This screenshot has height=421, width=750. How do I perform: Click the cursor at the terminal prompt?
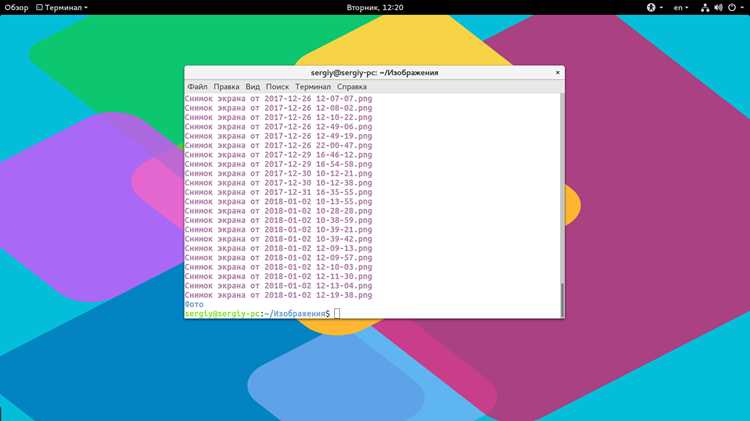tap(337, 313)
